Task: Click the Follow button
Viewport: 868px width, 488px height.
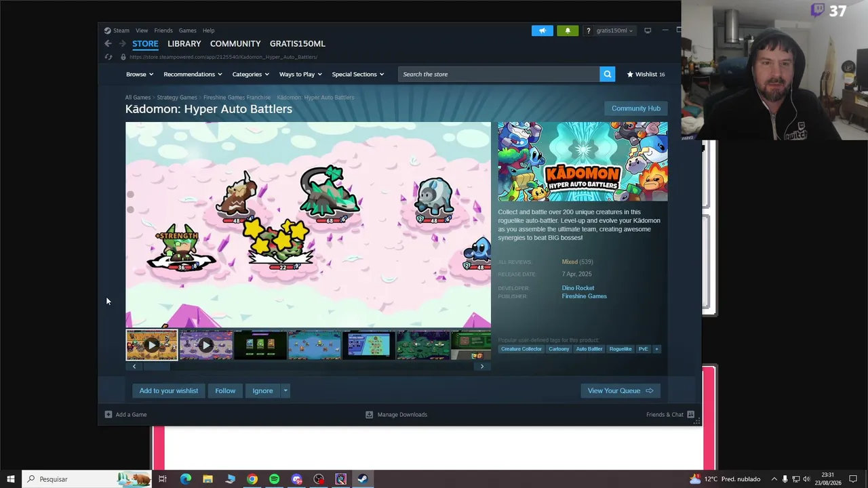Action: point(225,390)
